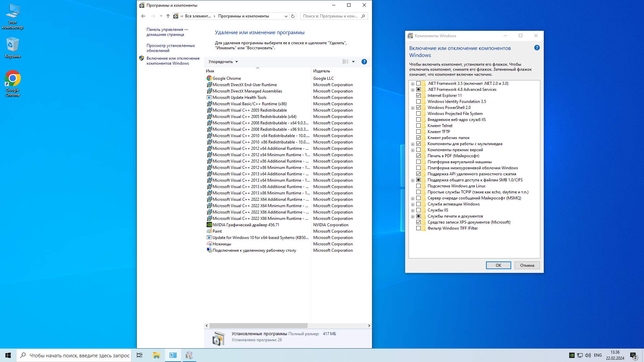Uncheck the Internet Explorer 11 checkbox
644x362 pixels.
418,96
